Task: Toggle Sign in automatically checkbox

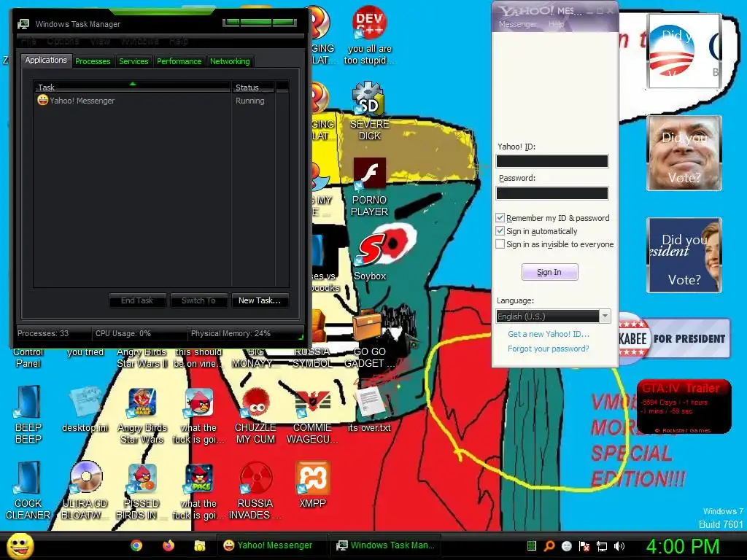Action: point(500,231)
